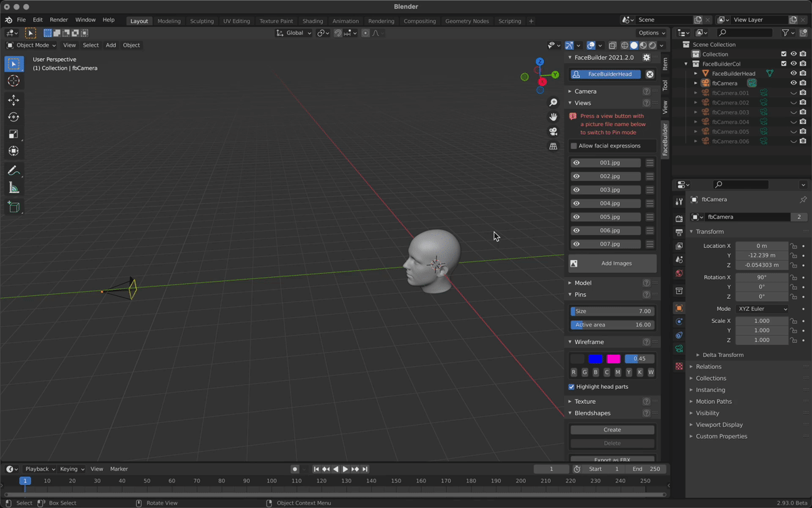Image resolution: width=812 pixels, height=508 pixels.
Task: Click the Location Y value field
Action: coord(762,255)
